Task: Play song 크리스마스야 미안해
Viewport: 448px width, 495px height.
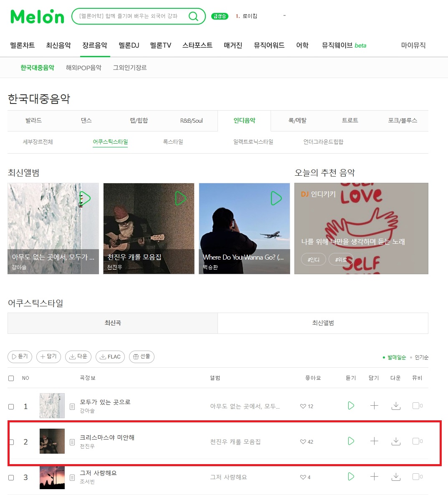Action: click(x=351, y=441)
